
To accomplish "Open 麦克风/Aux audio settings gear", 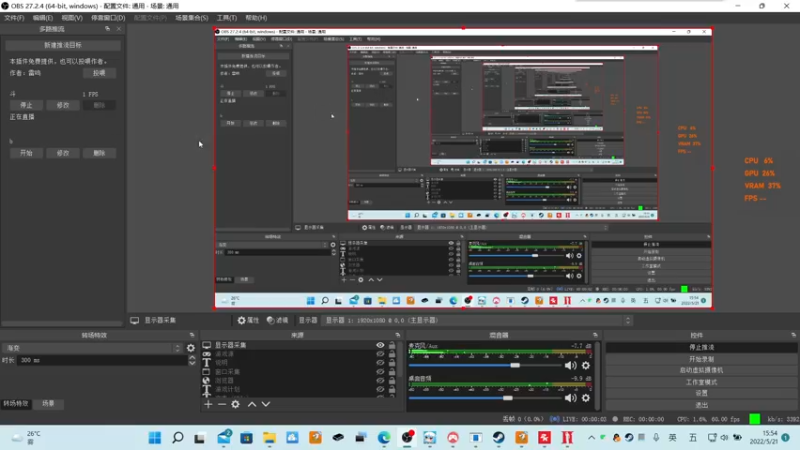I will [586, 365].
